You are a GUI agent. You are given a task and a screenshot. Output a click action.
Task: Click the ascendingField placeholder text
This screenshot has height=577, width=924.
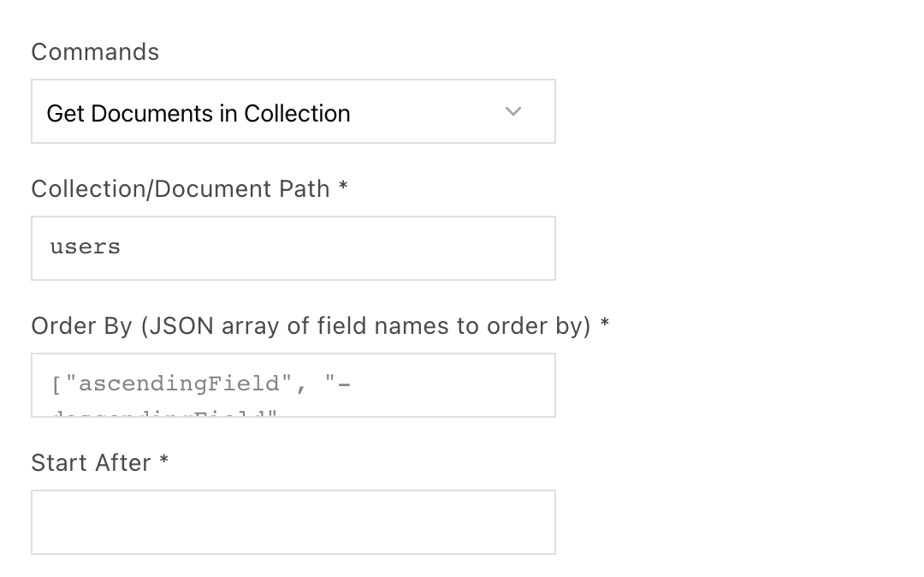pos(179,384)
